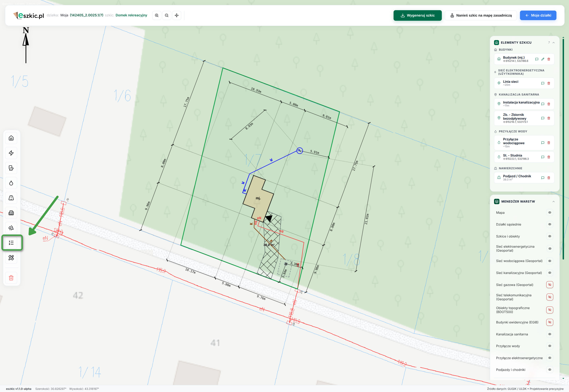The height and width of the screenshot is (392, 569).
Task: Collapse the Menedżer warstw panel
Action: 553,202
